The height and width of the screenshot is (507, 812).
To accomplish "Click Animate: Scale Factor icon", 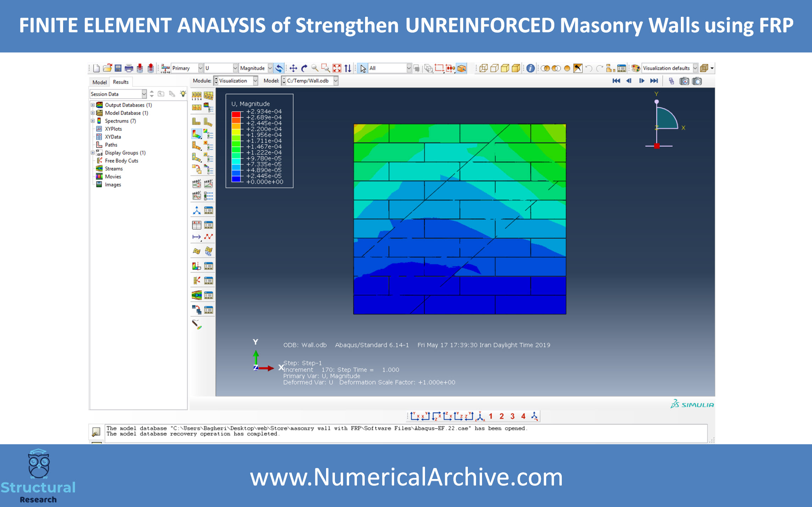I will (x=196, y=184).
